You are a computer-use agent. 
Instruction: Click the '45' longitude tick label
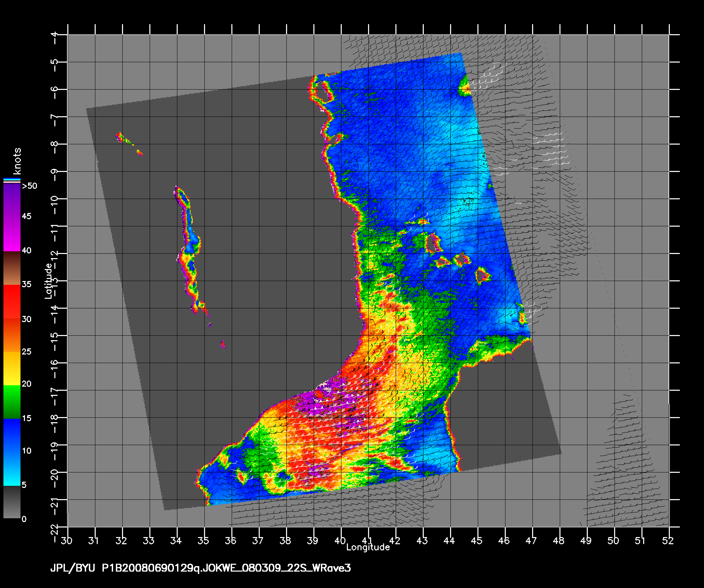[477, 540]
